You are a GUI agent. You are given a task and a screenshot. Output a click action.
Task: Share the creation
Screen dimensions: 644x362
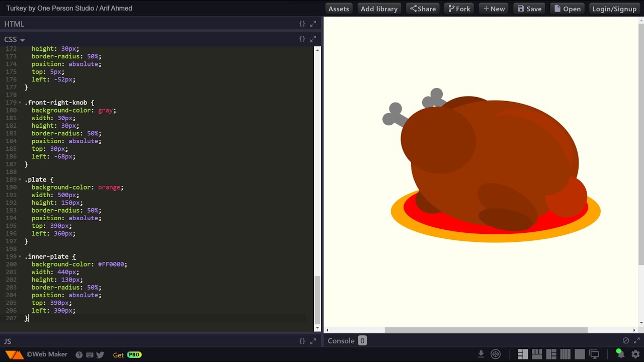pos(423,9)
